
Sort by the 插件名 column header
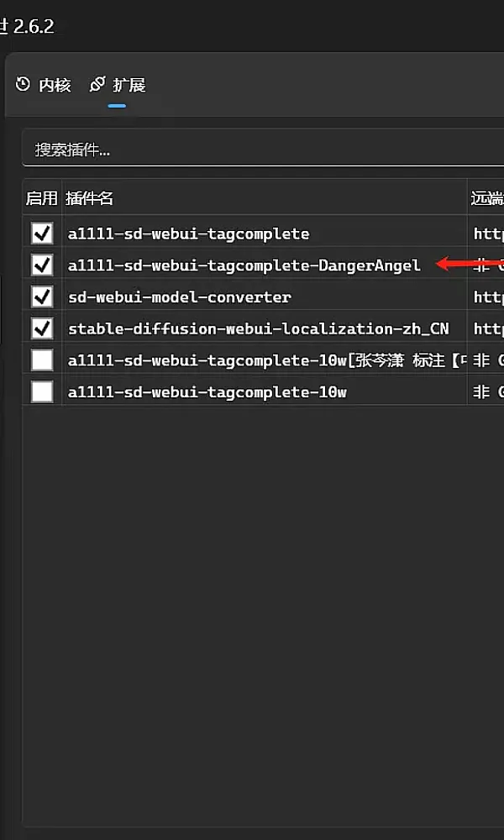pyautogui.click(x=89, y=199)
